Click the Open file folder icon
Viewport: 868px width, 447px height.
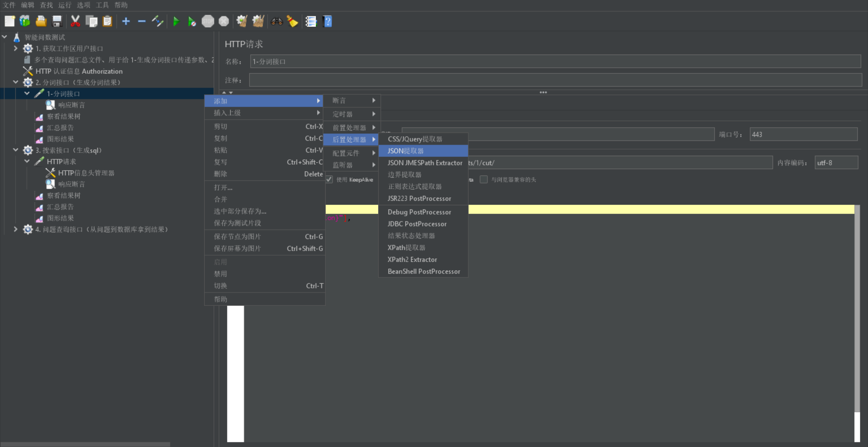pos(41,21)
